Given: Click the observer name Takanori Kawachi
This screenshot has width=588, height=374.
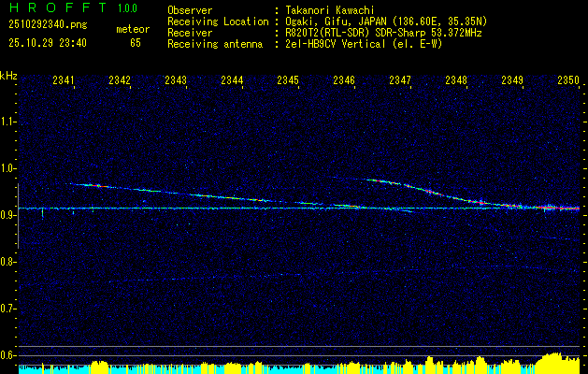Looking at the screenshot, I should 330,10.
